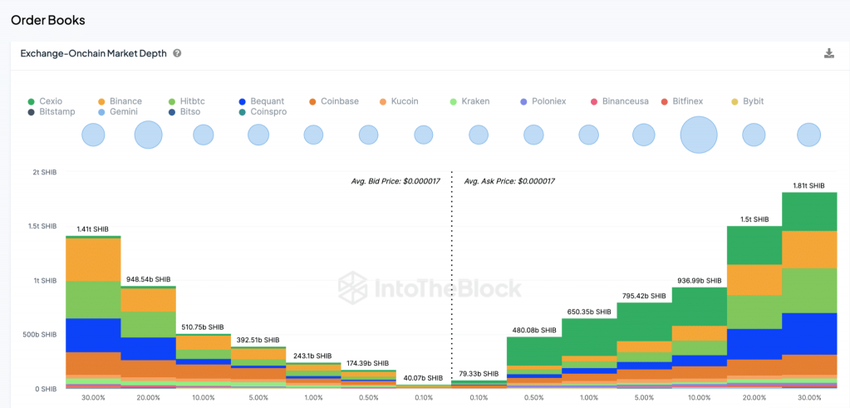Click the Binanceusa legend label
Viewport: 850px width, 408px height.
(625, 102)
